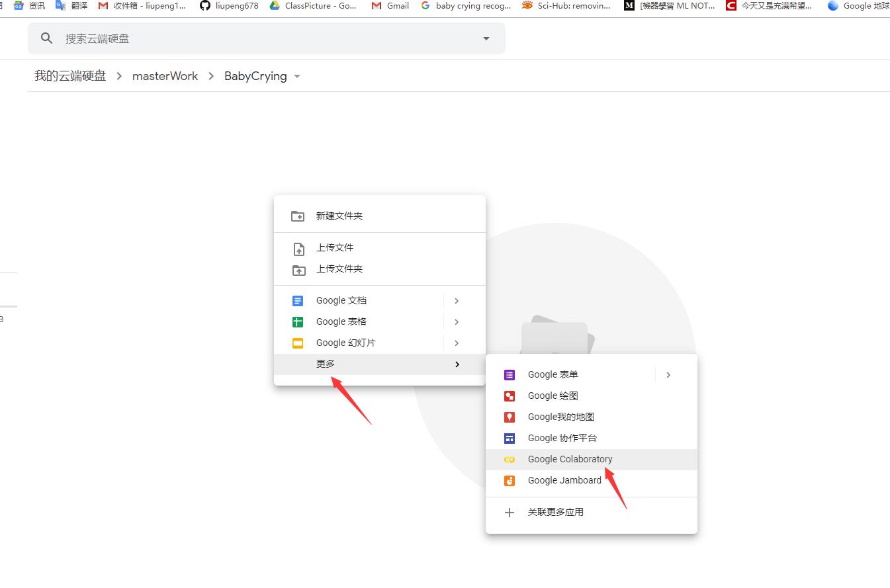The image size is (890, 588).
Task: Click the Google Slides yellow icon
Action: pos(298,343)
